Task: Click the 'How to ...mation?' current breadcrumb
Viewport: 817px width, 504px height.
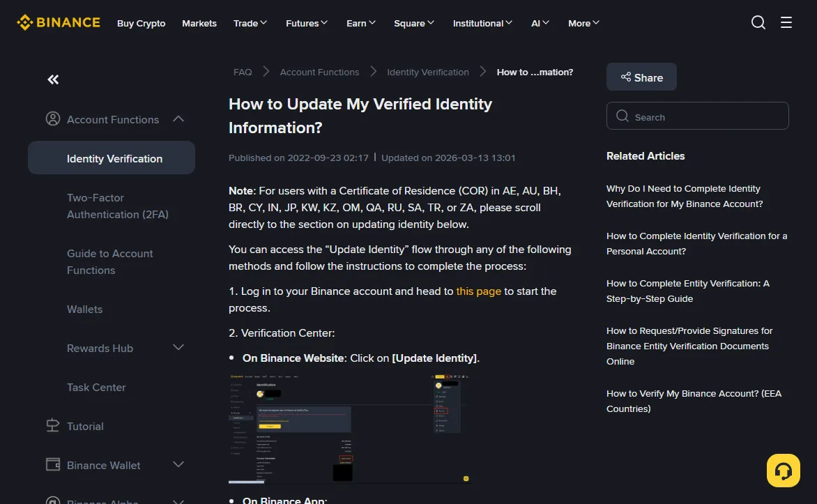Action: point(535,72)
